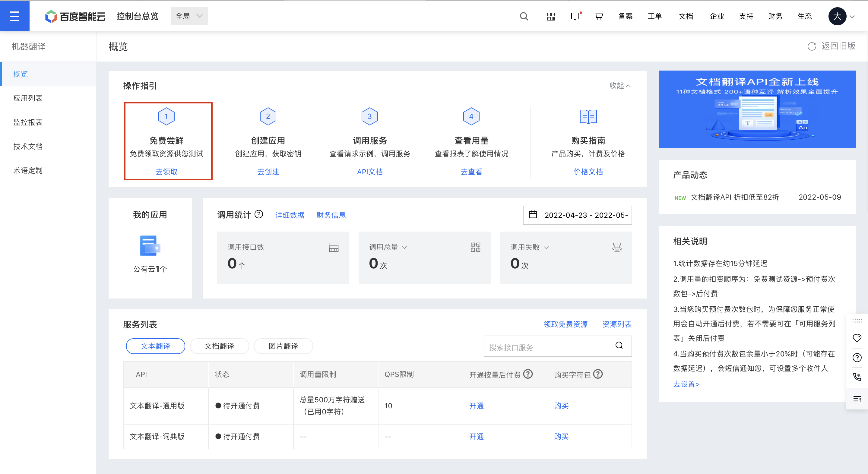The image size is (868, 474).
Task: Click the 购买指南 book icon
Action: (588, 117)
